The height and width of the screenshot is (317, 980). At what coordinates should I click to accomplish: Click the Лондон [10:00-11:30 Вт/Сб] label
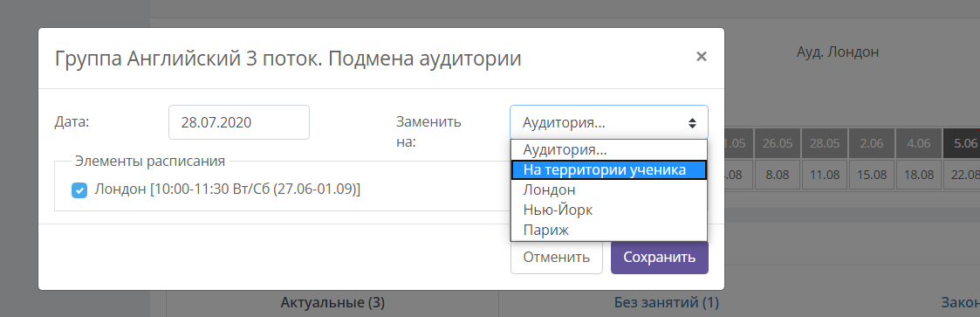(x=228, y=190)
